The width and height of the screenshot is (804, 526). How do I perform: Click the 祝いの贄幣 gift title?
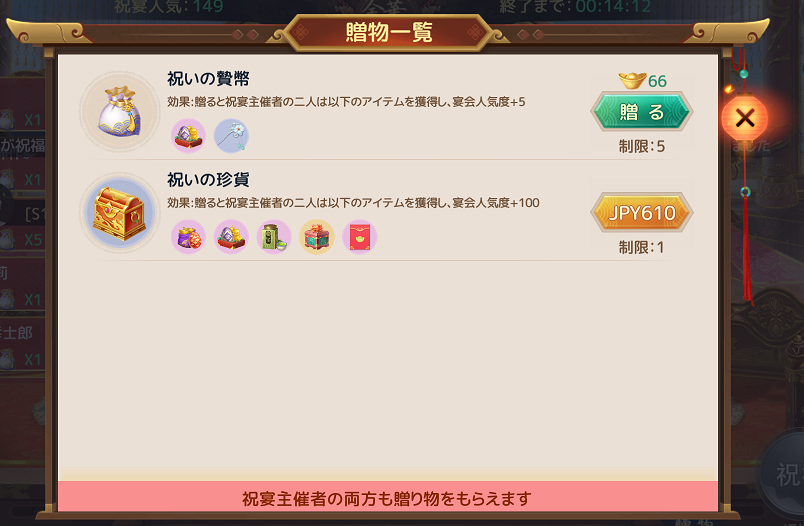[208, 78]
